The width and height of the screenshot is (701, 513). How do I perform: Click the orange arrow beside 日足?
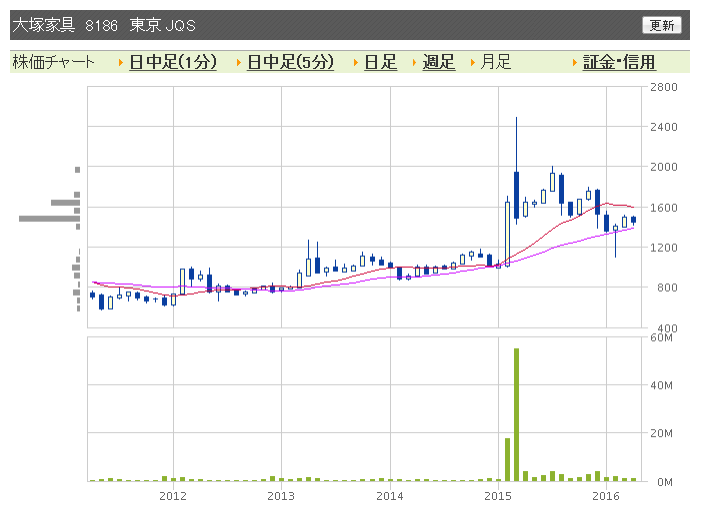coord(356,63)
